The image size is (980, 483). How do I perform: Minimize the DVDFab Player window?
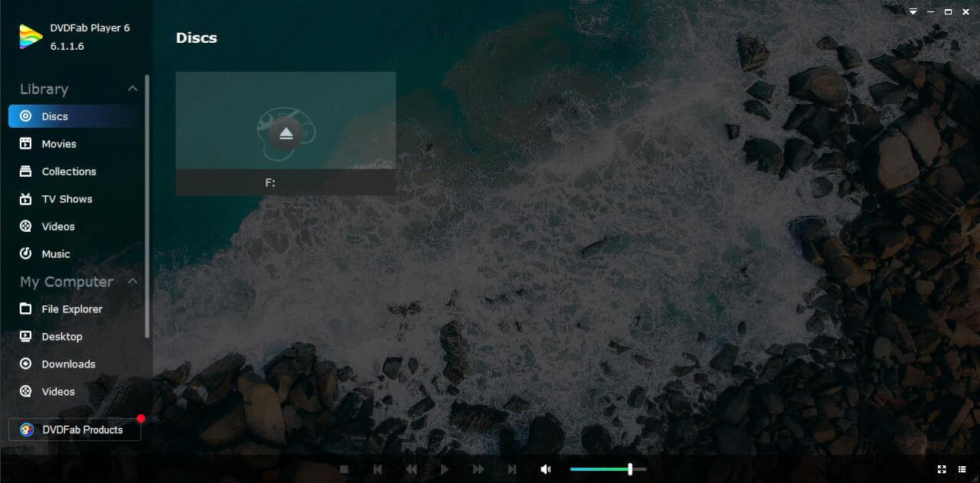coord(931,12)
